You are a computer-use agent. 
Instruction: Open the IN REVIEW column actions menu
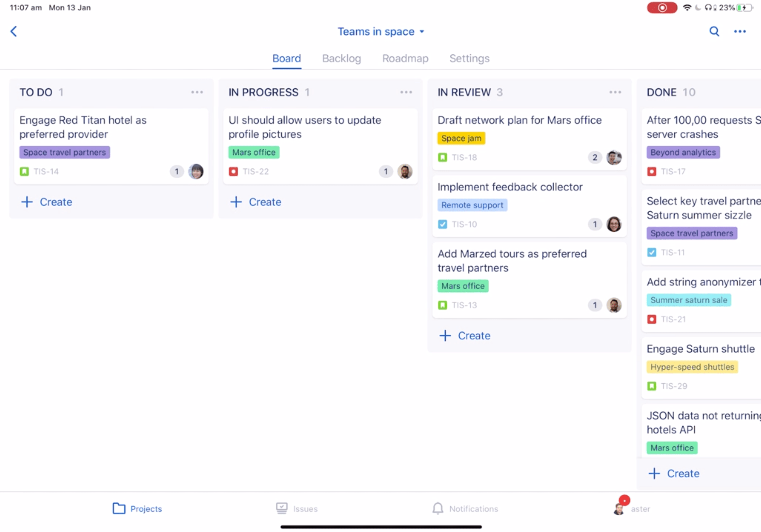coord(615,92)
